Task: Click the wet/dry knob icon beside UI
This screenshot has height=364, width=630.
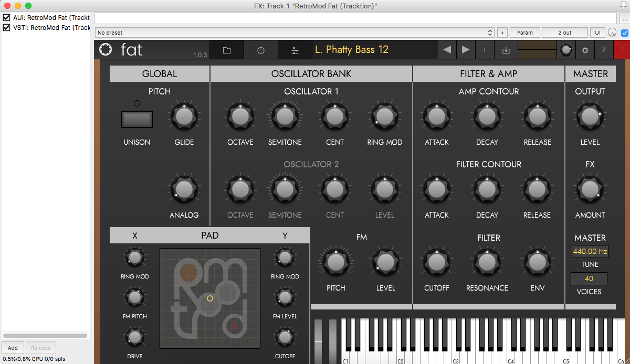Action: point(612,33)
